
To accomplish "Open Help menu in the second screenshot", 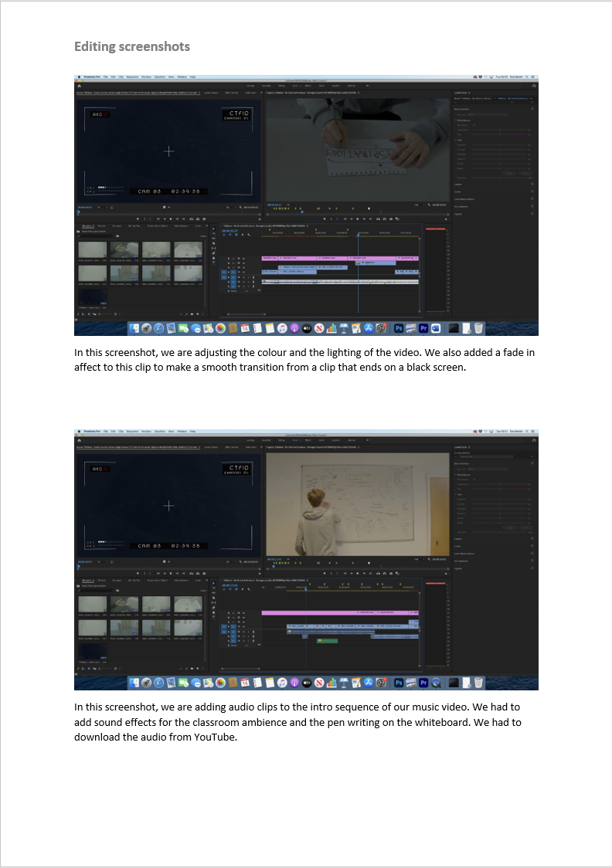I will 192,431.
